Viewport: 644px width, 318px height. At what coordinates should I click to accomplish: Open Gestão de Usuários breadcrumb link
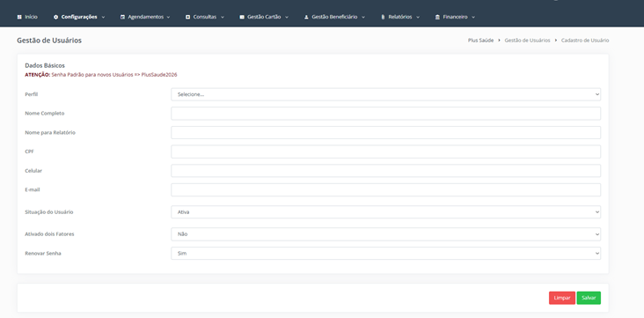tap(527, 41)
